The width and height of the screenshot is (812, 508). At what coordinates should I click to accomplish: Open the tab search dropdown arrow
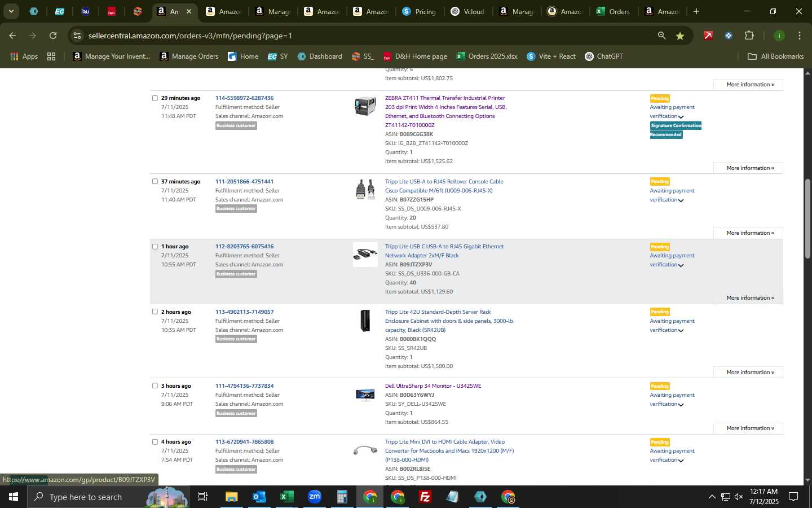[x=11, y=11]
